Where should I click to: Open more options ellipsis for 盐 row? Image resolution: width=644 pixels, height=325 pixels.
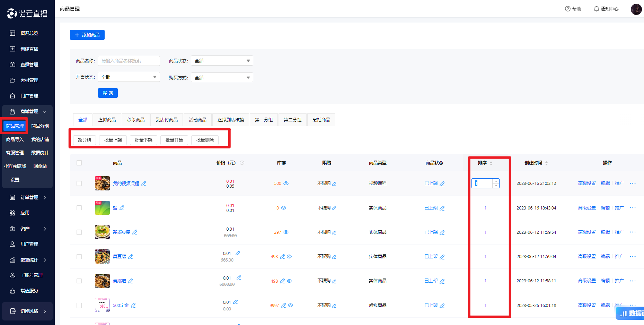coord(633,208)
